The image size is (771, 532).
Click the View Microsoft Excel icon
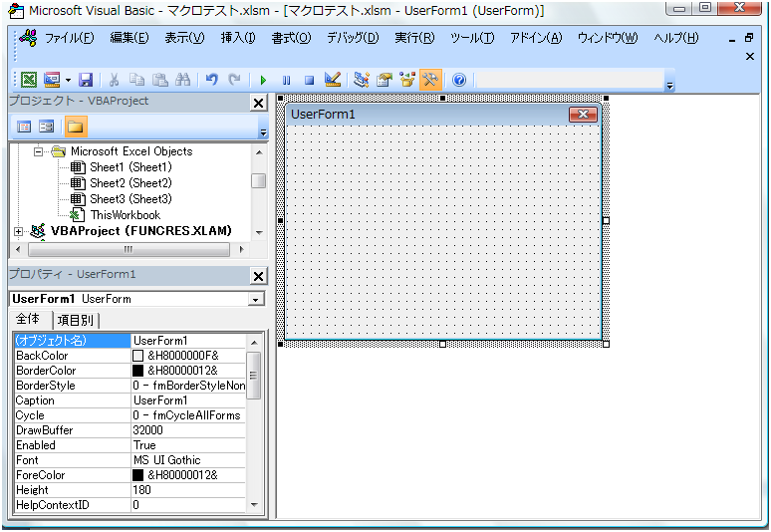click(x=28, y=80)
